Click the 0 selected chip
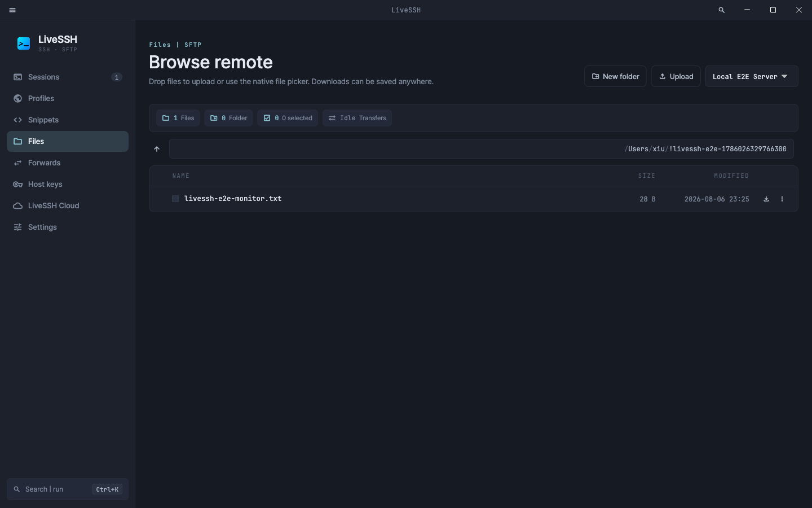The height and width of the screenshot is (508, 812). [288, 118]
